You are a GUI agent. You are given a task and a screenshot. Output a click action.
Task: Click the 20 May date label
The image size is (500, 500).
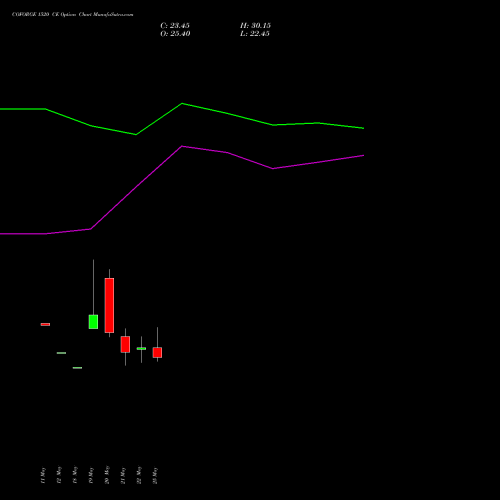107,475
